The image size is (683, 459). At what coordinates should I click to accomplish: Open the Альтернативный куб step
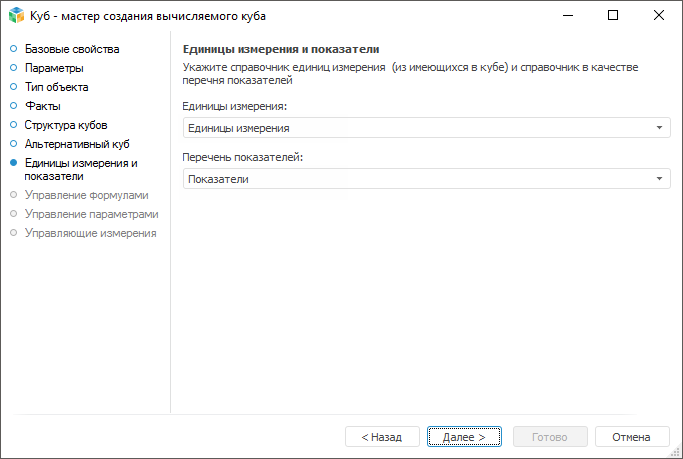(77, 144)
